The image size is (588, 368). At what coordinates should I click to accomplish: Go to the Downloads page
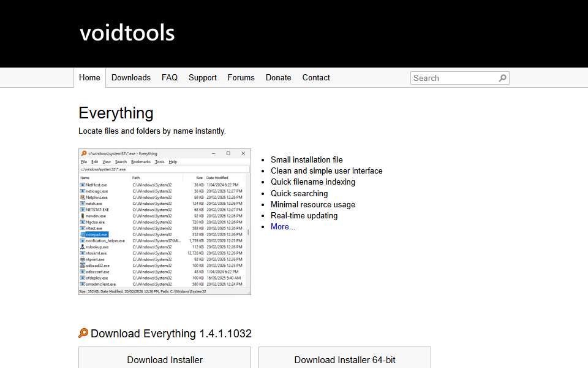[131, 78]
